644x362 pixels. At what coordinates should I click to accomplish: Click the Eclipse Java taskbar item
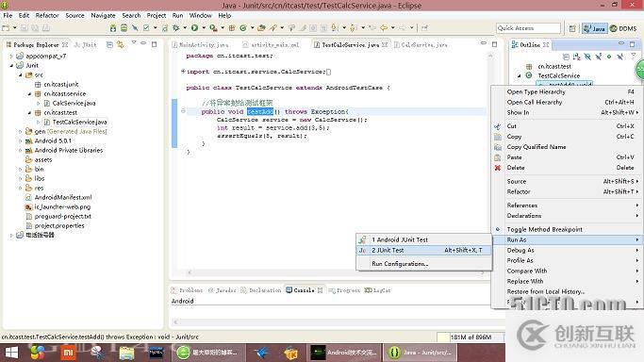(x=420, y=353)
